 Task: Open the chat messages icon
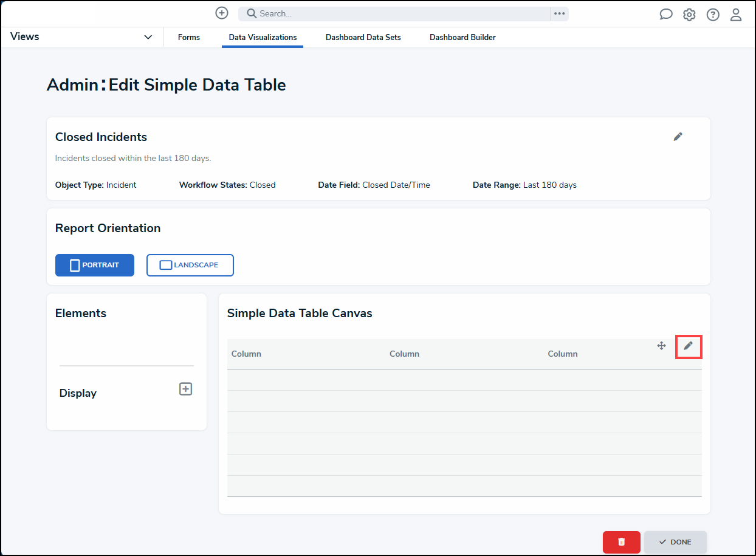(x=666, y=15)
